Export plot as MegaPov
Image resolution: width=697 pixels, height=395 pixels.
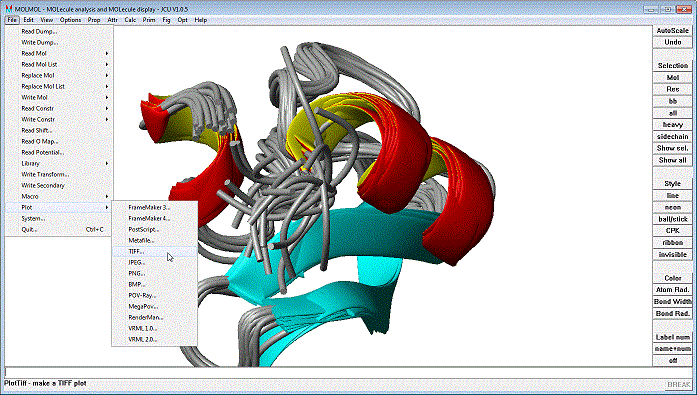pyautogui.click(x=154, y=307)
